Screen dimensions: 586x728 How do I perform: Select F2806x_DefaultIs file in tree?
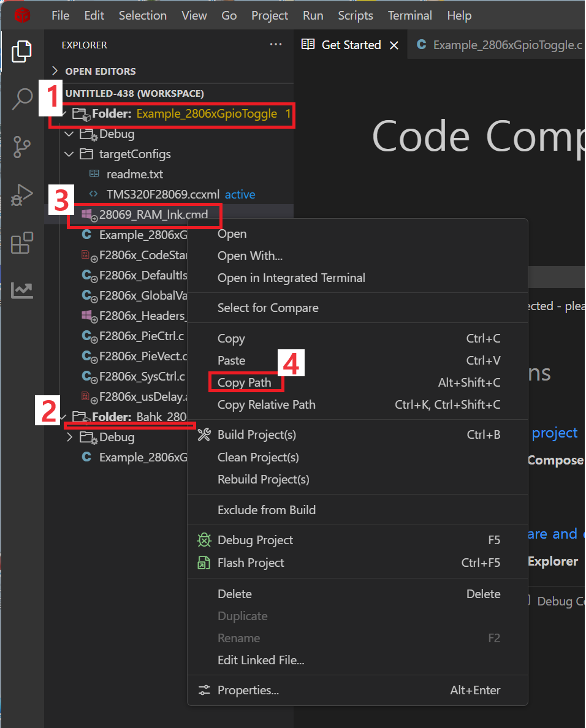point(143,275)
